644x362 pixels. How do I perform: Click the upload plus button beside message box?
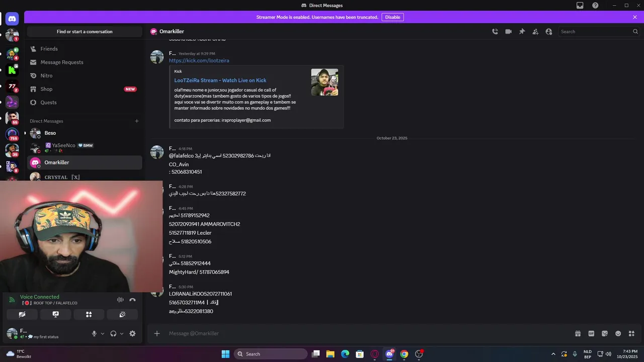(157, 333)
